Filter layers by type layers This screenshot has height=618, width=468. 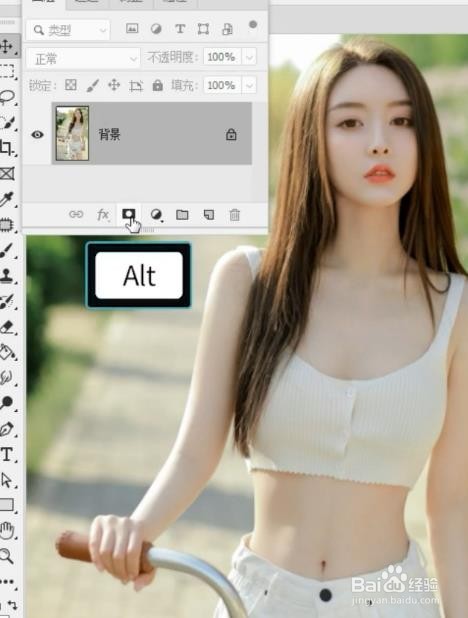(x=180, y=29)
